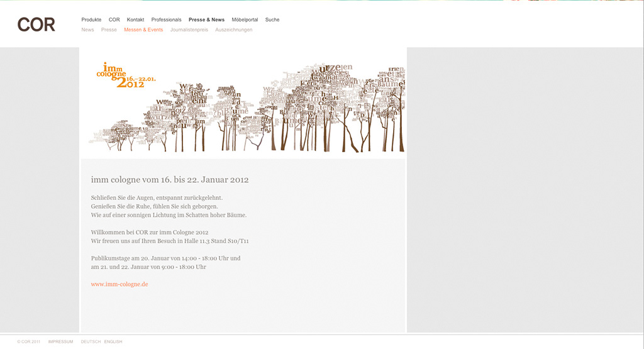644x349 pixels.
Task: Open the Auszeichnungen subpage
Action: pyautogui.click(x=234, y=30)
